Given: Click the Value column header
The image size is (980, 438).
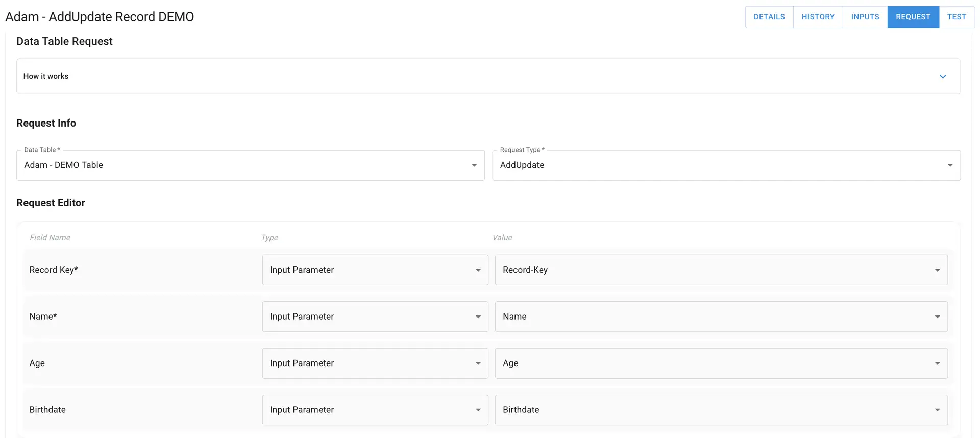Looking at the screenshot, I should 502,237.
